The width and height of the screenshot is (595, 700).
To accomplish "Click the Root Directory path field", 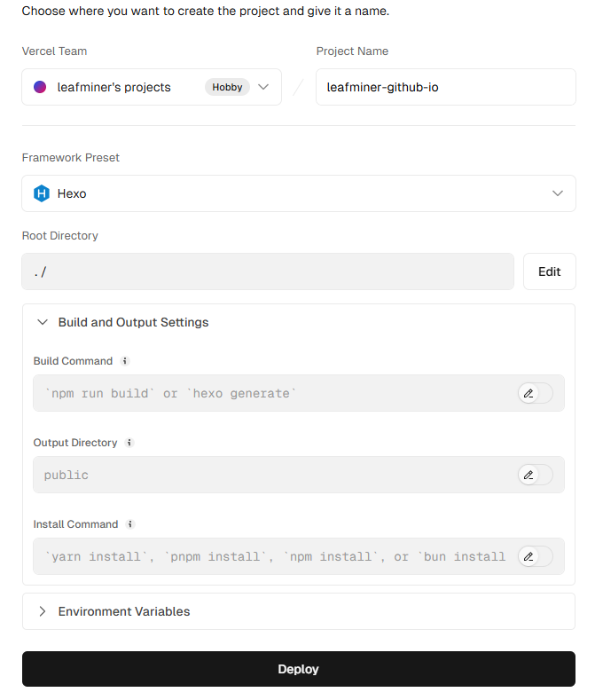I will pyautogui.click(x=267, y=271).
